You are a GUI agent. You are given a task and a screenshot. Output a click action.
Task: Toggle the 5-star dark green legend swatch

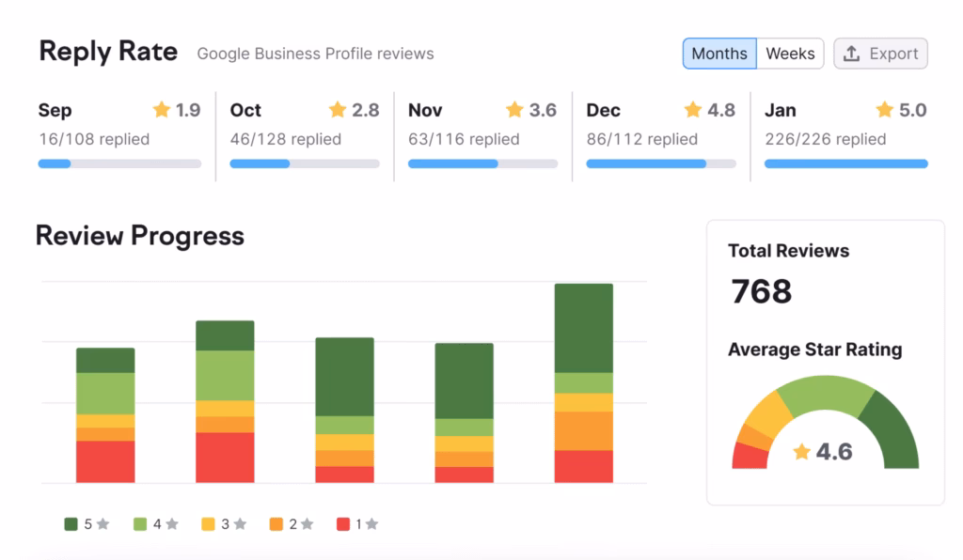pos(71,524)
